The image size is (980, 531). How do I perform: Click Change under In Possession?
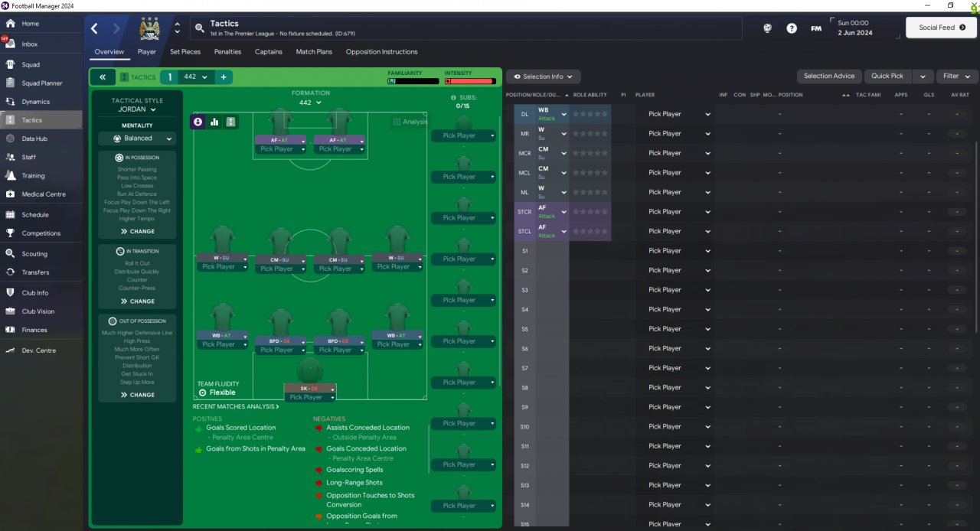(137, 231)
